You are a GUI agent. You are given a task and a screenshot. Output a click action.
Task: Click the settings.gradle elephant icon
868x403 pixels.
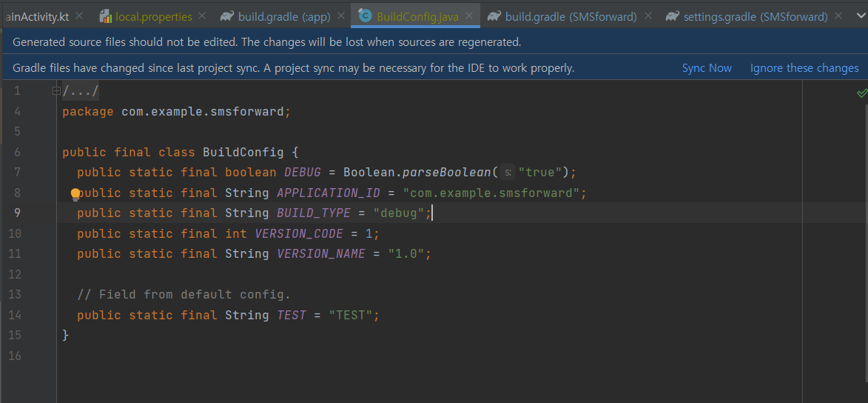click(673, 16)
